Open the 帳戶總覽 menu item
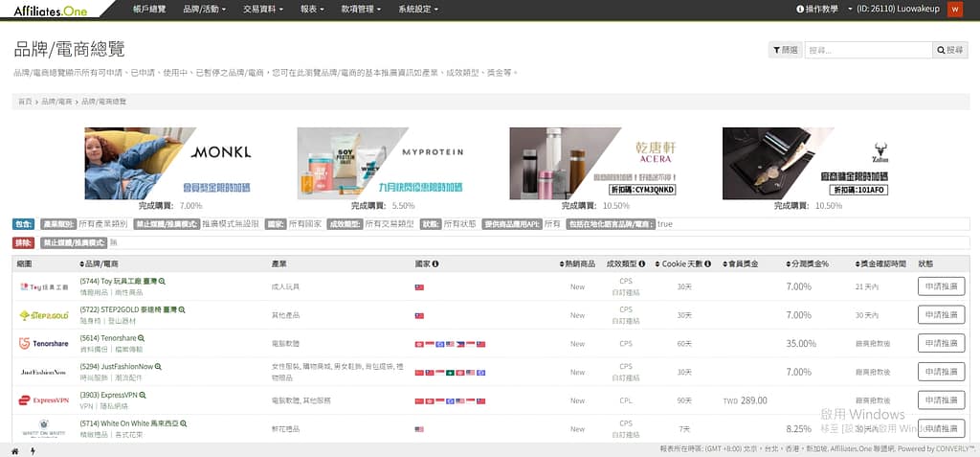Screen dimensions: 980x457 tap(149, 10)
